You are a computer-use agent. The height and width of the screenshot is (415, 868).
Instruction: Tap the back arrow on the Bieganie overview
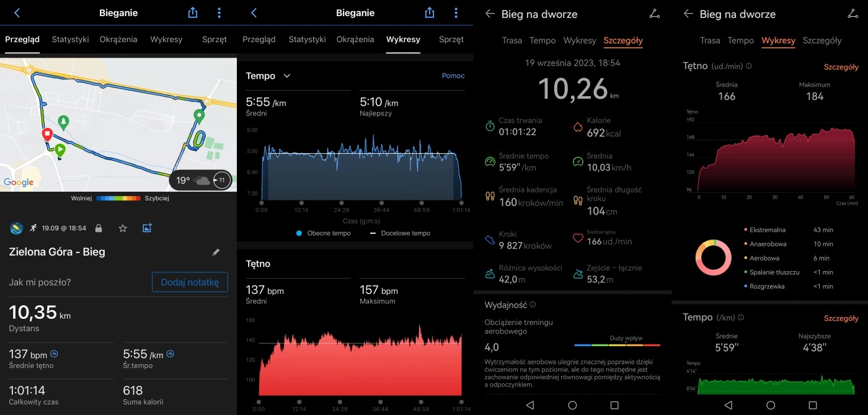[15, 12]
